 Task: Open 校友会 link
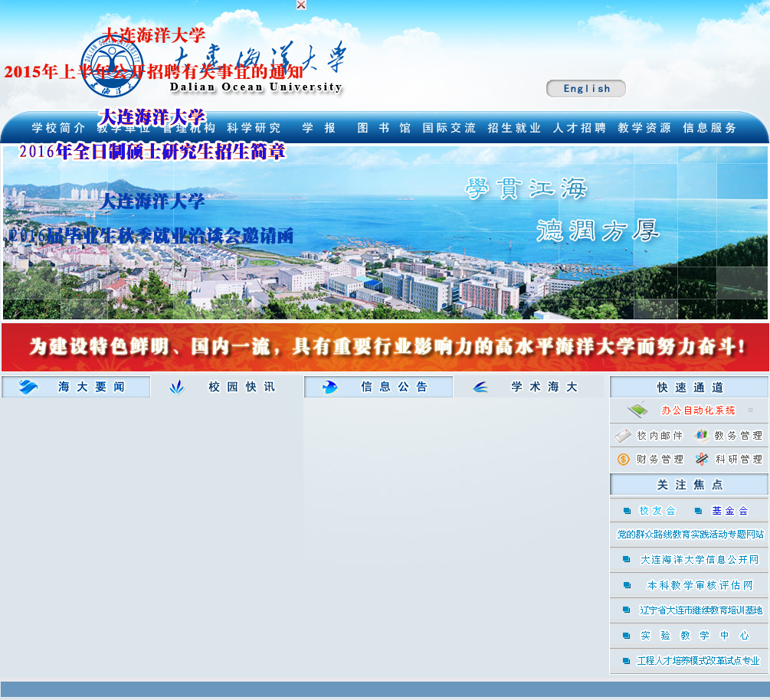pos(657,511)
